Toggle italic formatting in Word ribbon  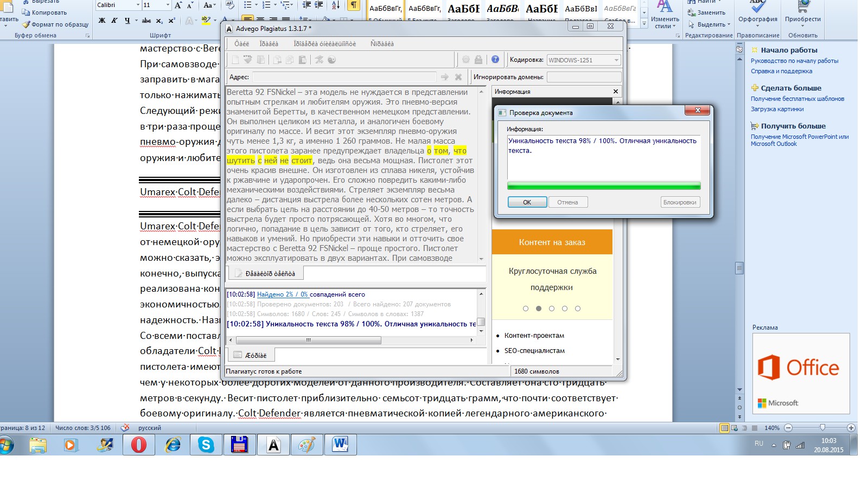pyautogui.click(x=114, y=21)
